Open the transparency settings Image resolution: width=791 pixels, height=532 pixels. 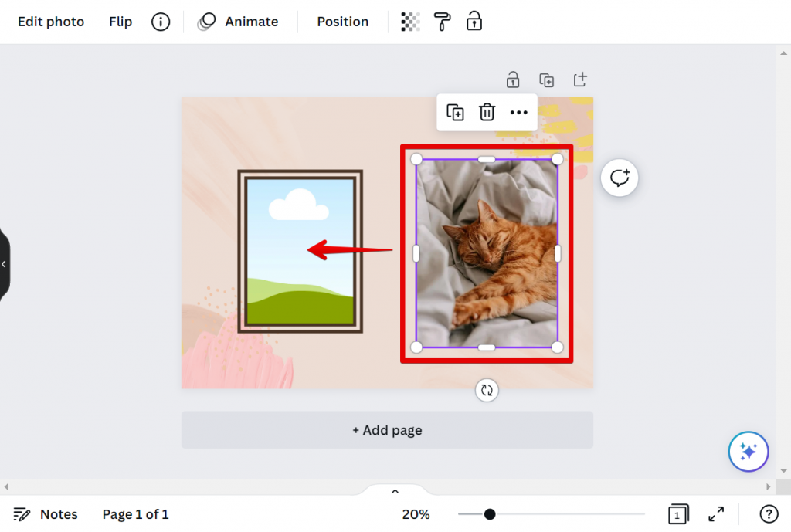tap(409, 22)
